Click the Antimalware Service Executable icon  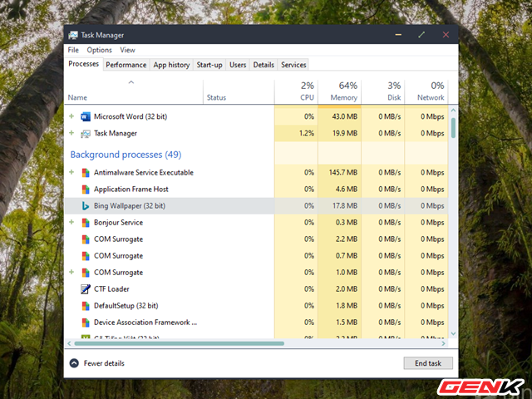click(x=86, y=173)
